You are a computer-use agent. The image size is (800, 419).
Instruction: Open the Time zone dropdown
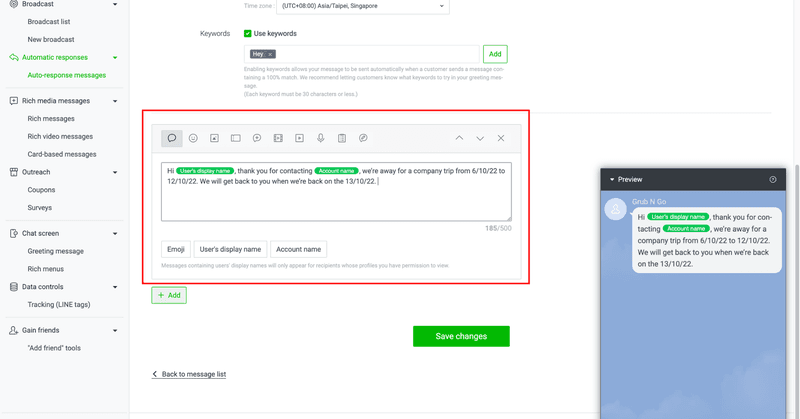coord(363,6)
